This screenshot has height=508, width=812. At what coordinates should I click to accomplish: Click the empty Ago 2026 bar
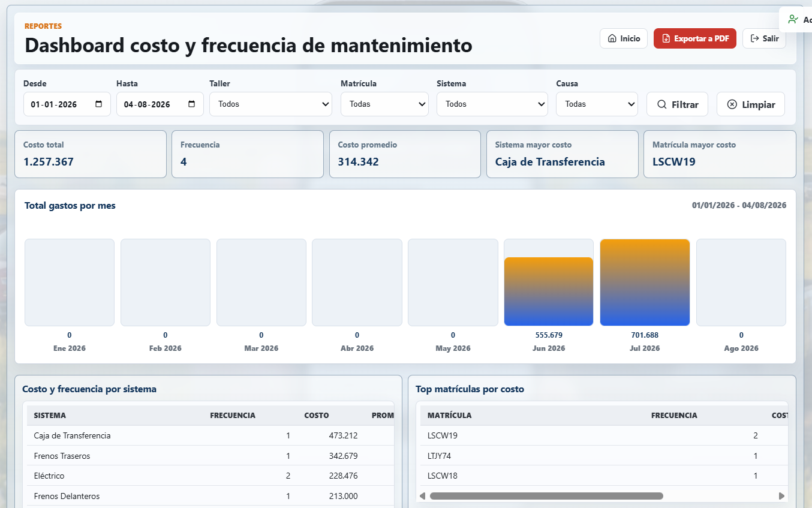pyautogui.click(x=741, y=282)
